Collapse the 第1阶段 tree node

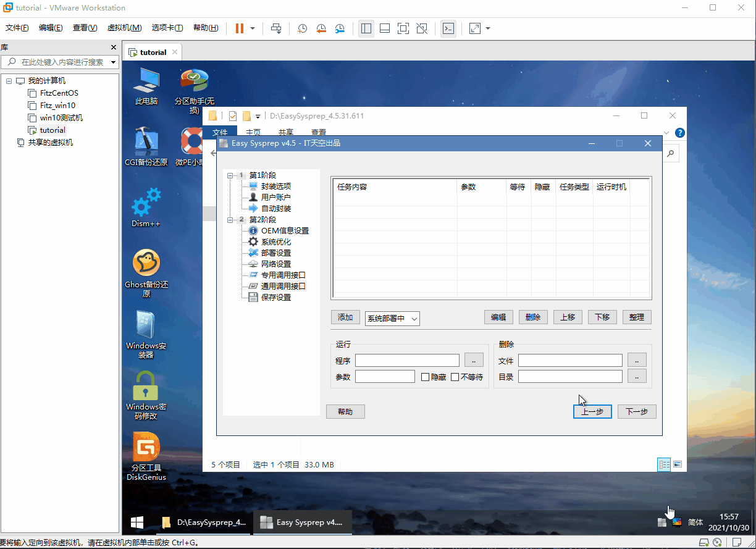point(230,175)
